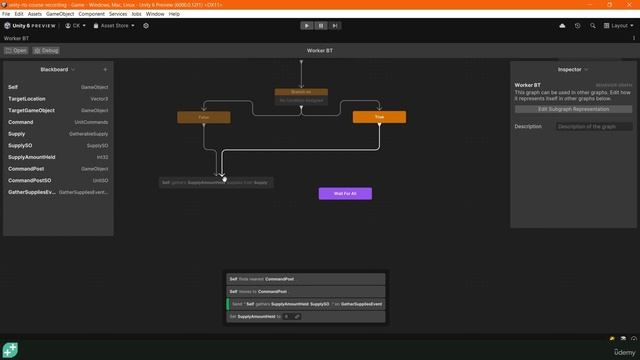Open the Layout dropdown

(x=618, y=26)
